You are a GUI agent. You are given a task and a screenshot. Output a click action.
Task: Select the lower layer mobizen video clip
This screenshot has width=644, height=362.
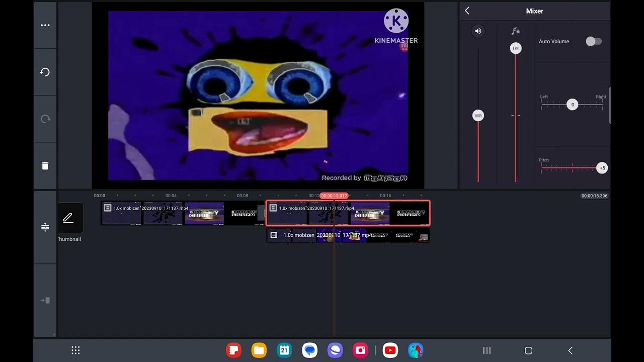[x=348, y=235]
